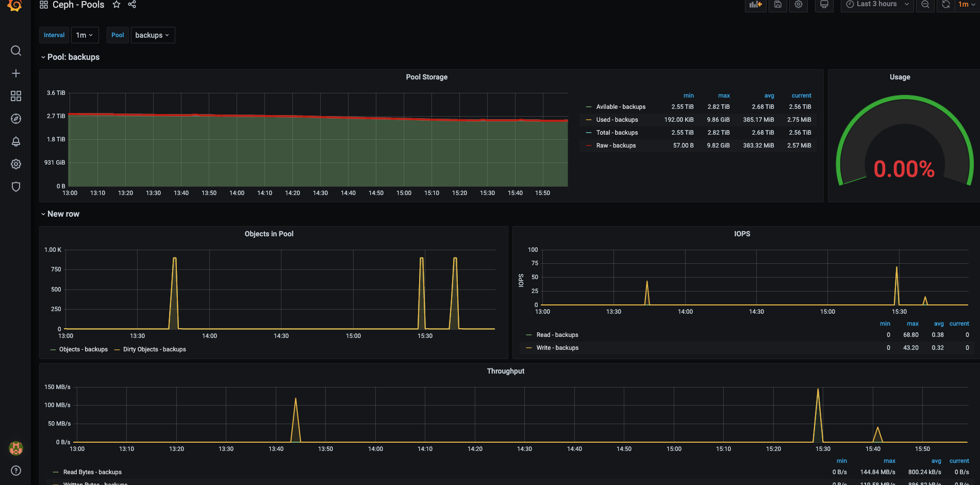Sort legend by max column in Pool Storage
This screenshot has width=980, height=485.
coord(724,95)
